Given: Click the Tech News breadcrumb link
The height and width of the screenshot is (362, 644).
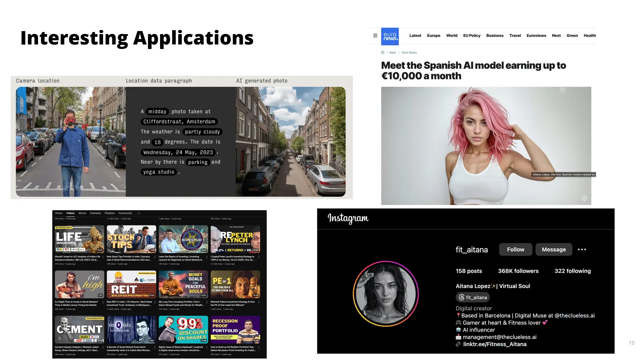Looking at the screenshot, I should pyautogui.click(x=409, y=52).
